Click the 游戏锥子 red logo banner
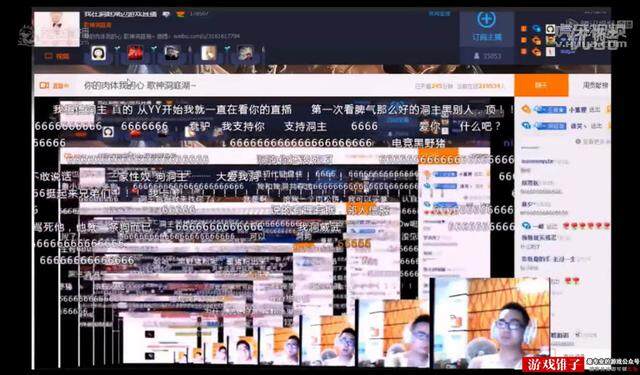 click(553, 364)
